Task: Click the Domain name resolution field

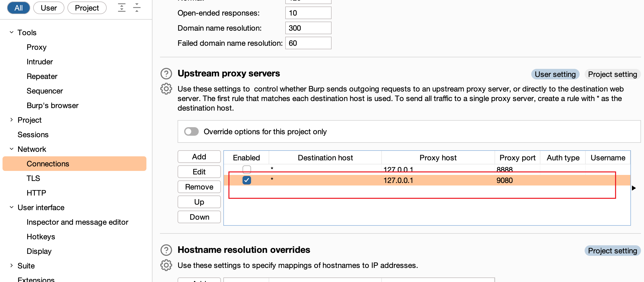Action: [308, 28]
